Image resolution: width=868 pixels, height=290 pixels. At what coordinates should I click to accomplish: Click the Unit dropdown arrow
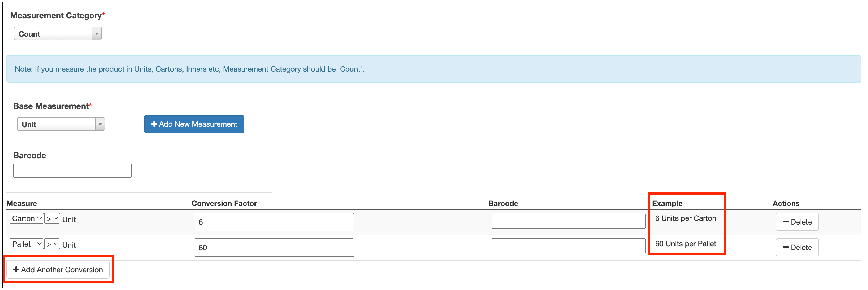click(x=100, y=124)
